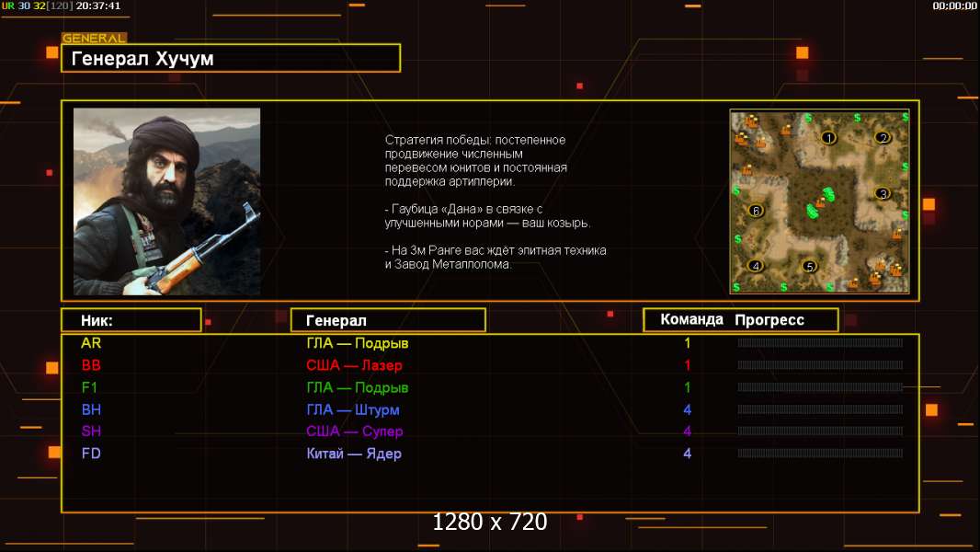This screenshot has width=980, height=552.
Task: Select start position 1 on the minimap
Action: tap(828, 137)
